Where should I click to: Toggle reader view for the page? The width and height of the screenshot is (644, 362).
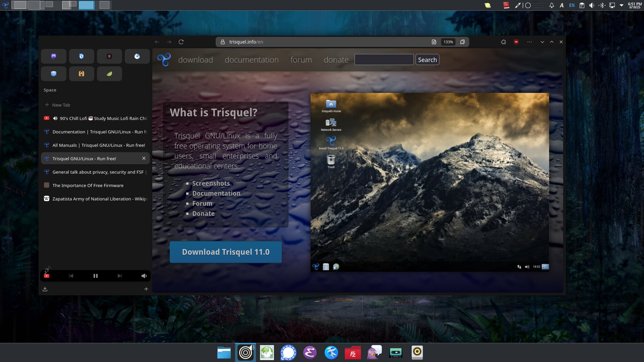pos(435,42)
